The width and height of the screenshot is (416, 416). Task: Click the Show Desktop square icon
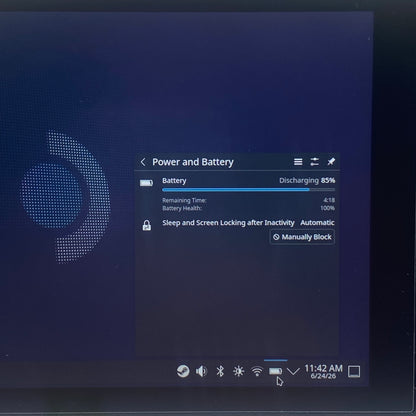pyautogui.click(x=354, y=371)
